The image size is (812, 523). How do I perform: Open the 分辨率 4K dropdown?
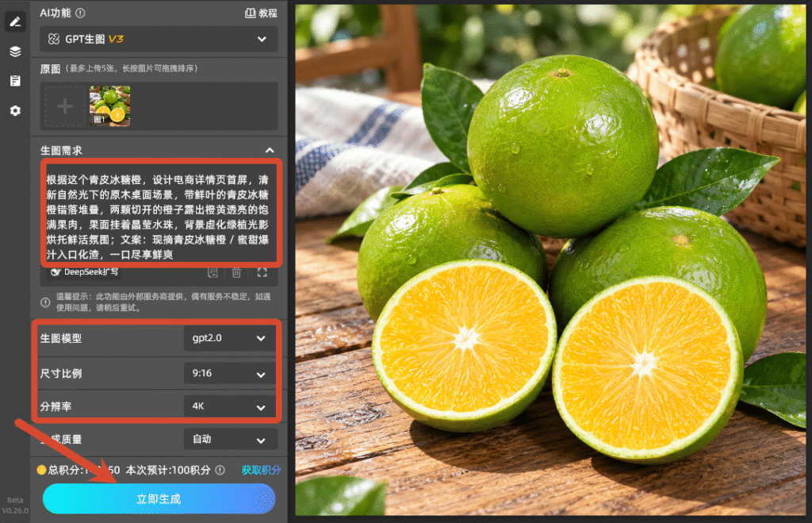231,406
